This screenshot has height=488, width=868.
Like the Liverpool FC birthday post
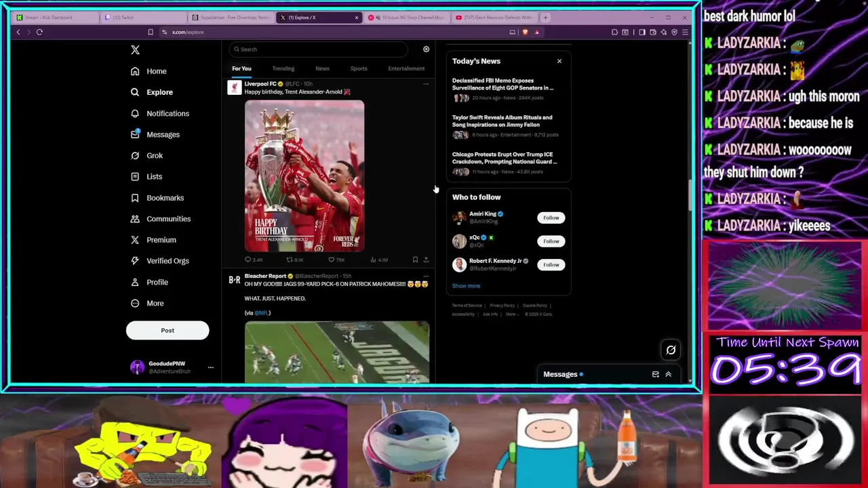tap(336, 260)
